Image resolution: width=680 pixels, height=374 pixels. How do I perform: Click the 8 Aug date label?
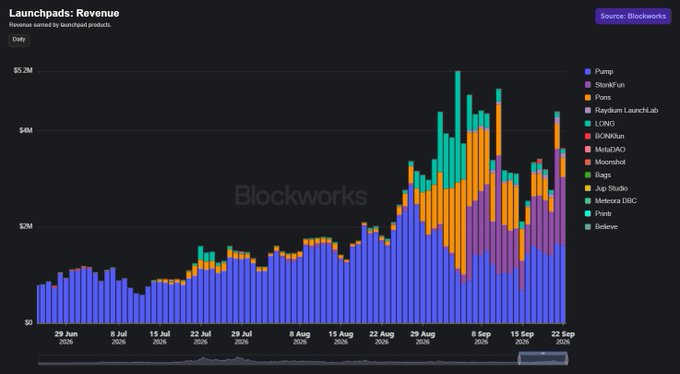click(x=300, y=335)
